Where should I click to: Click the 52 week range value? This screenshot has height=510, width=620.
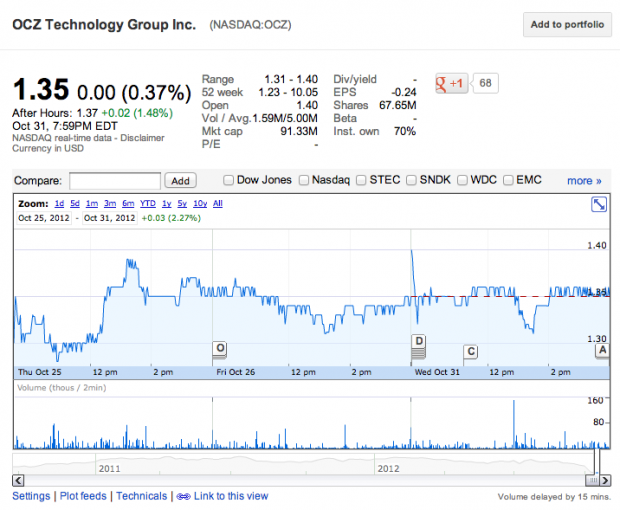coord(288,92)
